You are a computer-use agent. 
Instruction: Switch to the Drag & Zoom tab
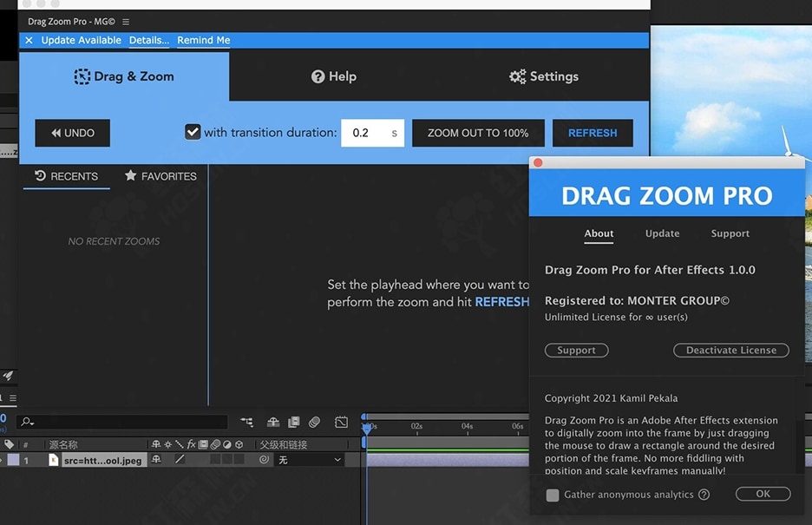point(124,76)
